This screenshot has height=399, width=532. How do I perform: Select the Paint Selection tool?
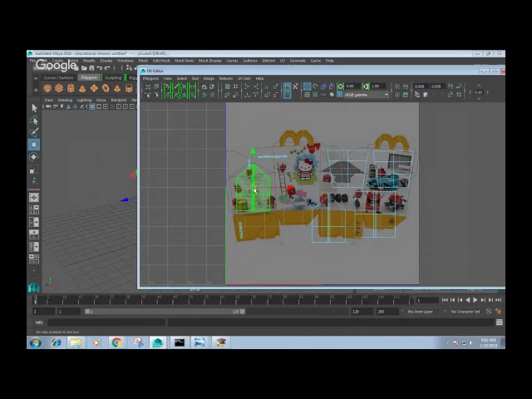point(34,132)
